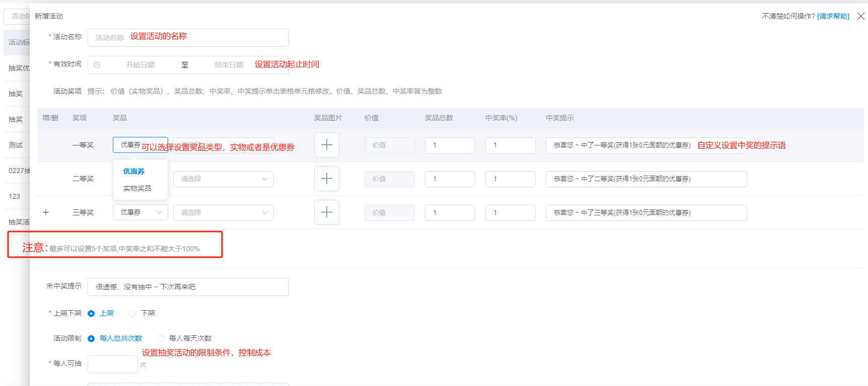Image resolution: width=868 pixels, height=386 pixels.
Task: Click the second prize image upload plus icon
Action: click(326, 179)
